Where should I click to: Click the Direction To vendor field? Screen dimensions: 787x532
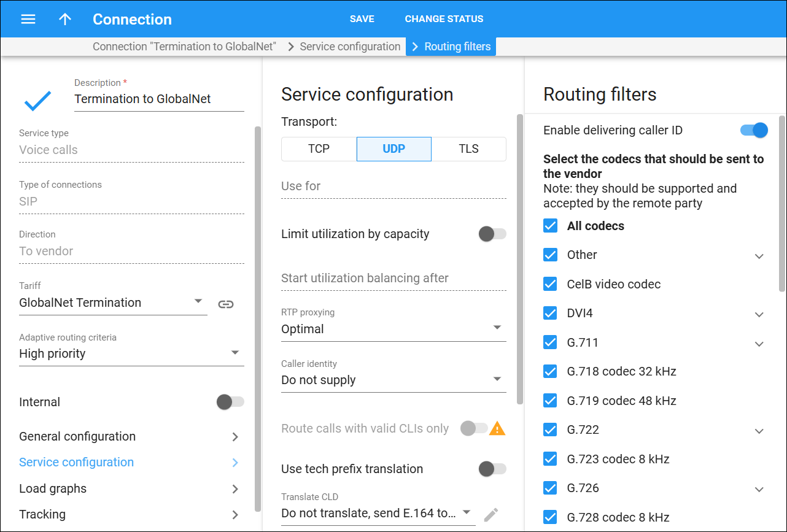(x=131, y=251)
